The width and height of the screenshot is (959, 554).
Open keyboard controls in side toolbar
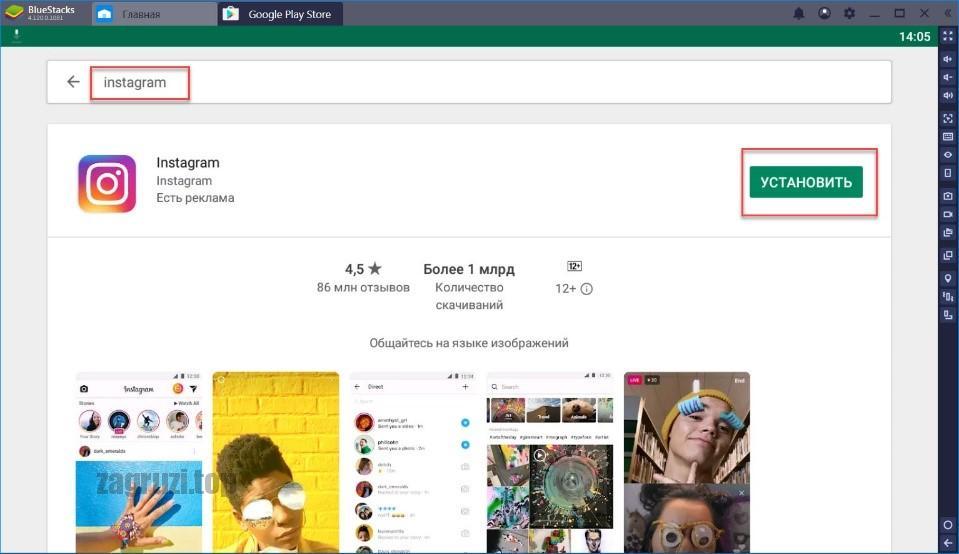pyautogui.click(x=947, y=136)
